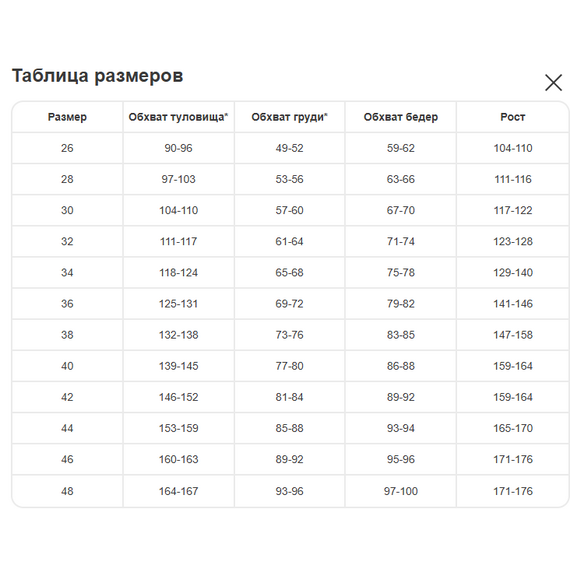Select size 28 in Размер column

(67, 179)
